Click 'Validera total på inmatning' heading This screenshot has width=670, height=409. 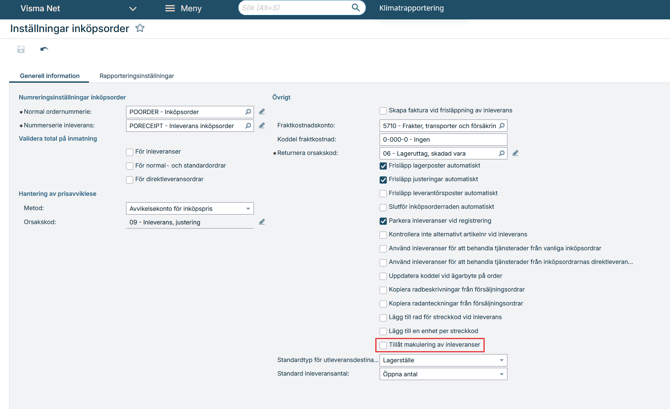pyautogui.click(x=58, y=138)
